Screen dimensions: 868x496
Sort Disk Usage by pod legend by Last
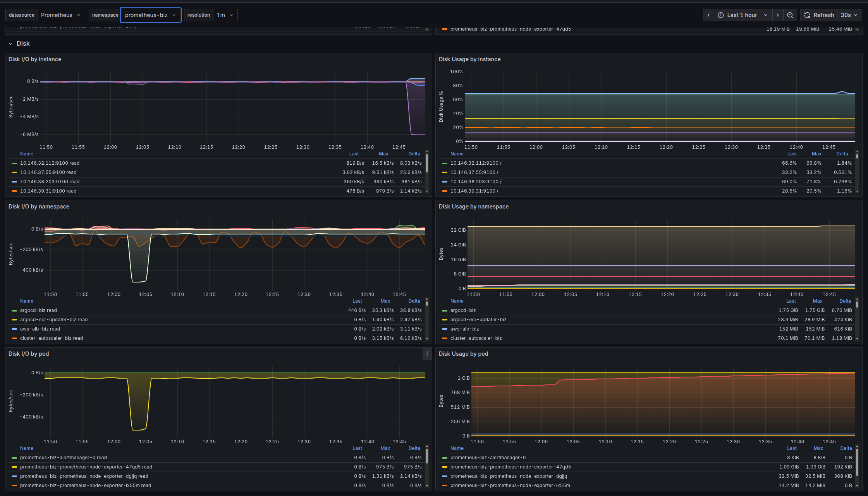click(x=792, y=448)
